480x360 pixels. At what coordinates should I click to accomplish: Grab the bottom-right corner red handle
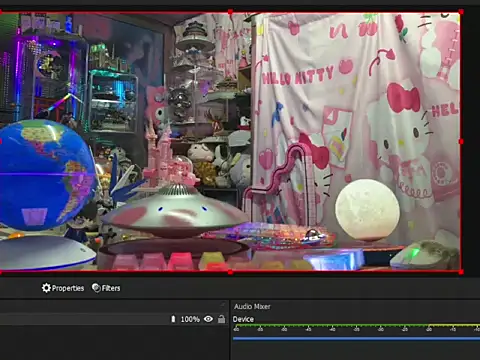pyautogui.click(x=461, y=272)
